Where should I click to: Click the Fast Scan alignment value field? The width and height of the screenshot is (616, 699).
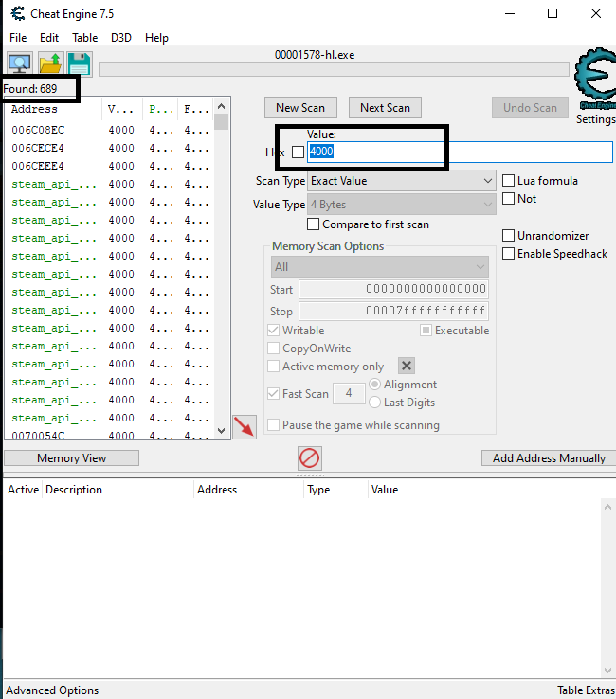click(x=349, y=393)
